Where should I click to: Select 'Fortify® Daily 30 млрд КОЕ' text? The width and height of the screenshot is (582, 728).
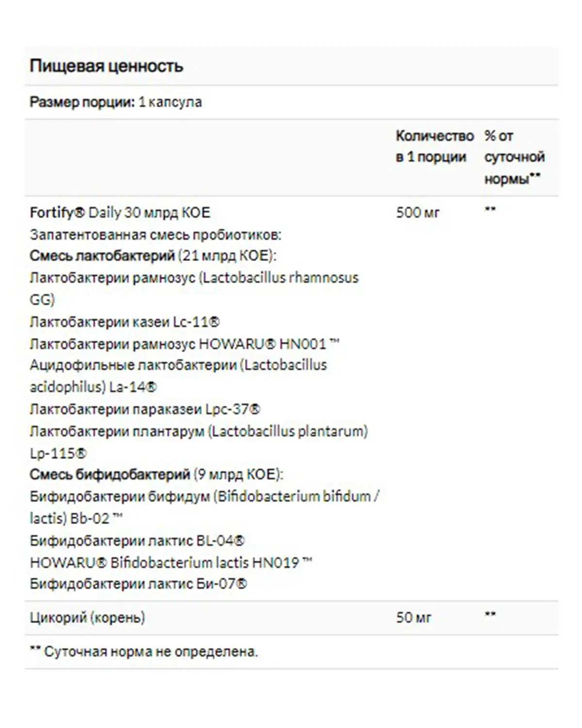pyautogui.click(x=120, y=213)
